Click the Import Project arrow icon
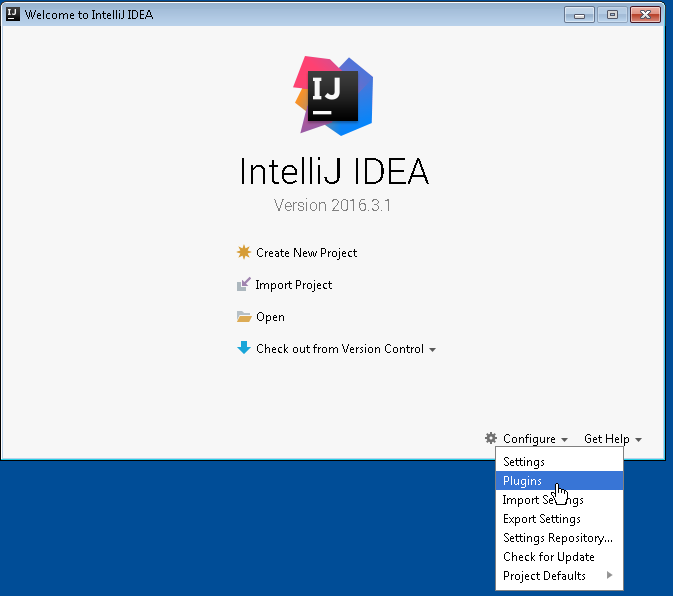 coord(243,284)
